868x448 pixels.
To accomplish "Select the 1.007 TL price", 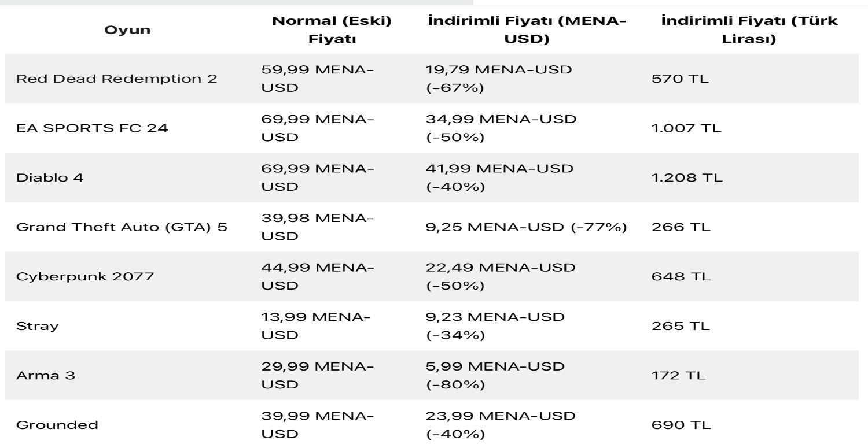I will [687, 128].
